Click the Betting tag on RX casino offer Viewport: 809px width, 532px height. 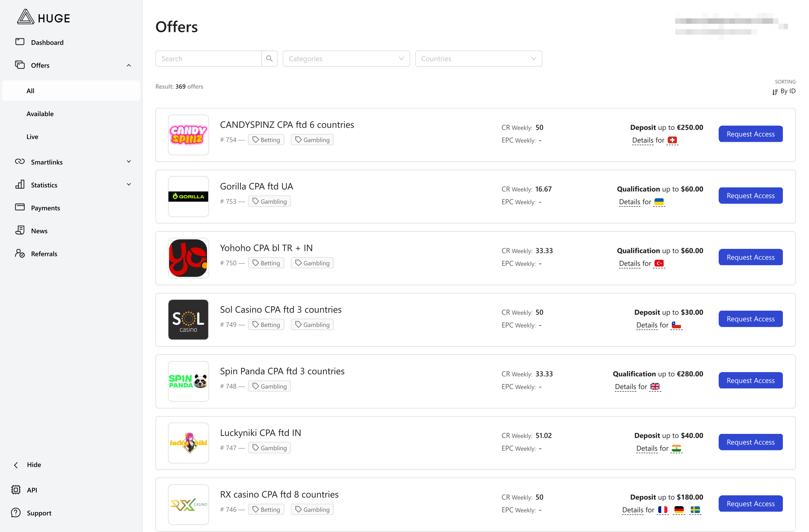click(266, 509)
